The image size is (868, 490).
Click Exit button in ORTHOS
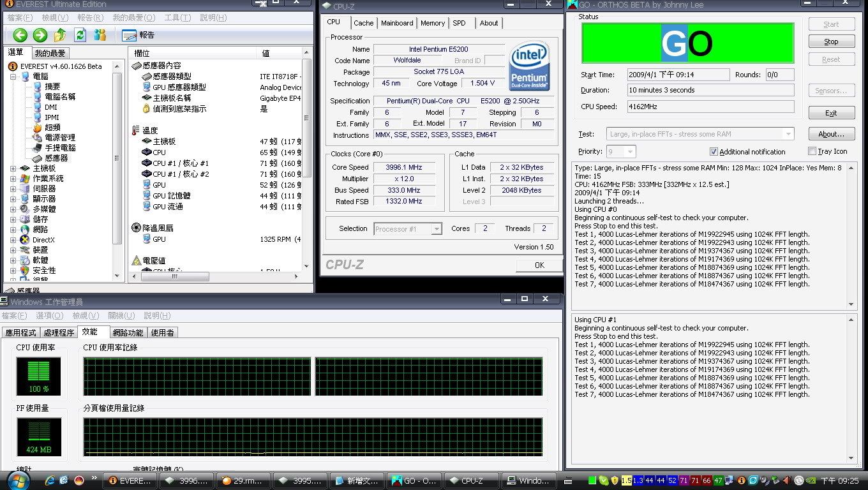[x=831, y=113]
